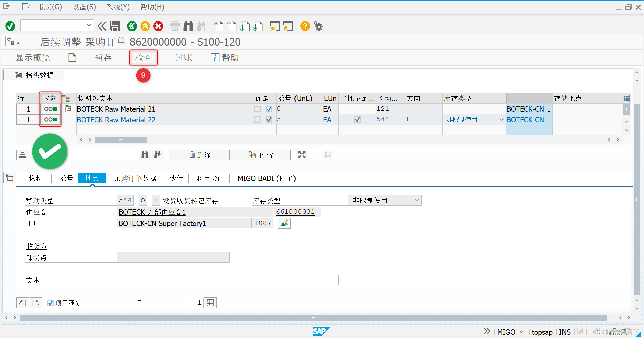Go to last page icon
The height and width of the screenshot is (338, 644).
(258, 26)
